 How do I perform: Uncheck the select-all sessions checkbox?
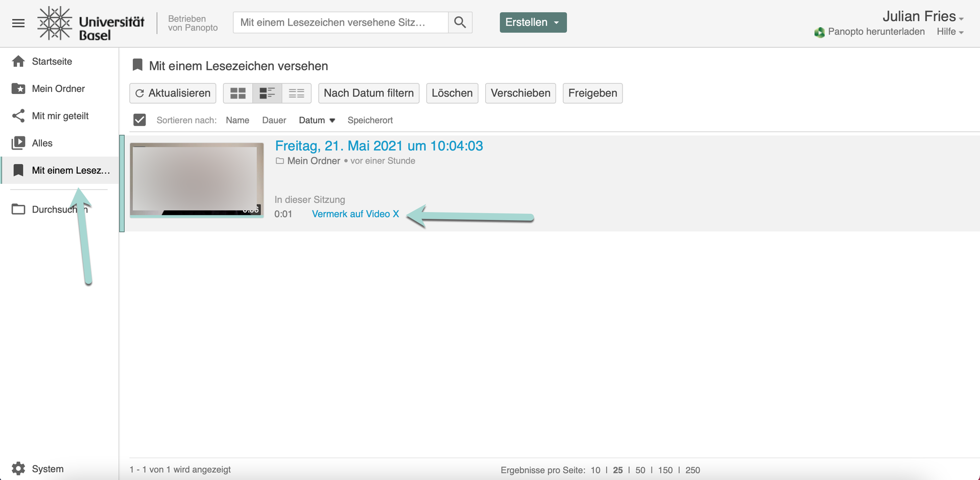(139, 120)
